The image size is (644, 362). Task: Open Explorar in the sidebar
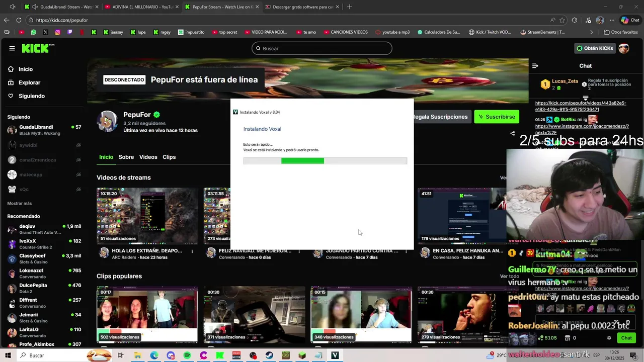[x=24, y=82]
